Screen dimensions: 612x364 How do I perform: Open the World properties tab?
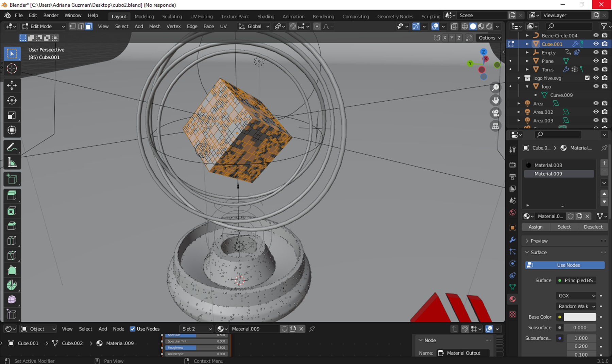pos(512,212)
